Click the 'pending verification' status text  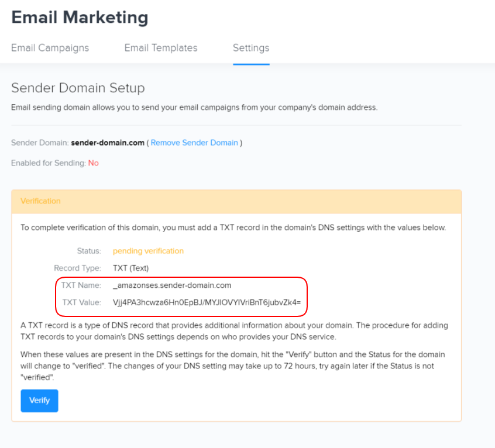tap(148, 251)
